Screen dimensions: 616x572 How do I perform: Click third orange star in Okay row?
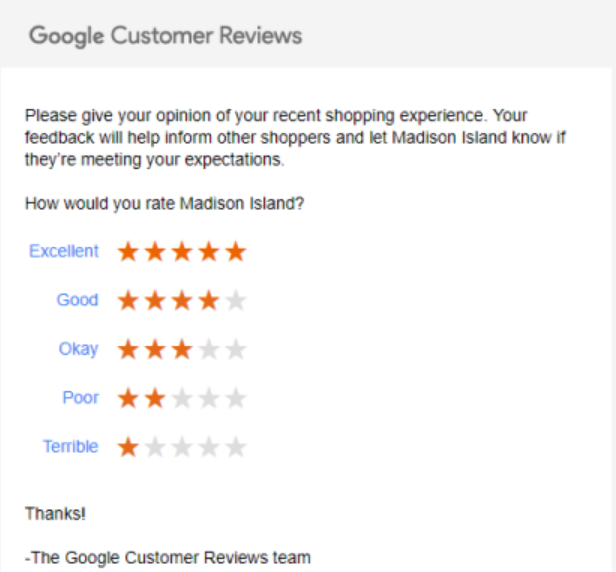(182, 349)
